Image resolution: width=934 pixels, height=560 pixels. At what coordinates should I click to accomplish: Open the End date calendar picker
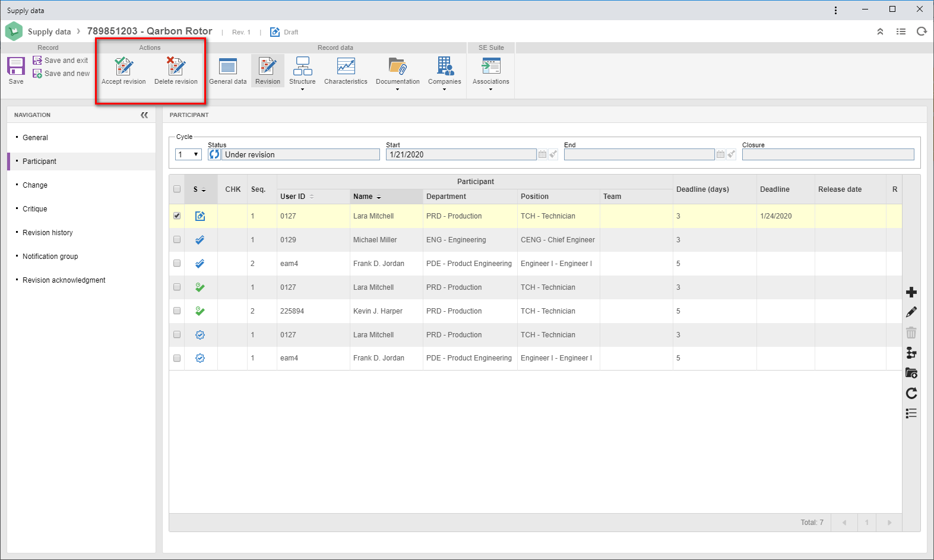click(720, 154)
